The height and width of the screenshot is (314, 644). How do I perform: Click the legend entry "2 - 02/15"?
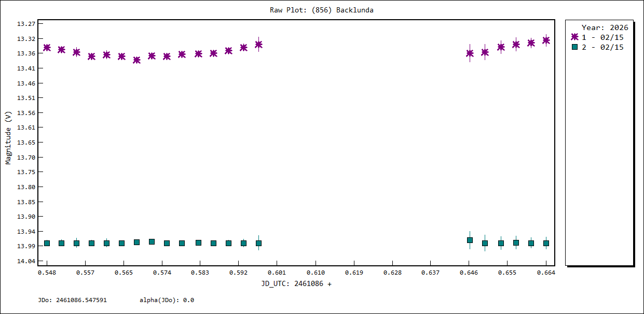(602, 47)
